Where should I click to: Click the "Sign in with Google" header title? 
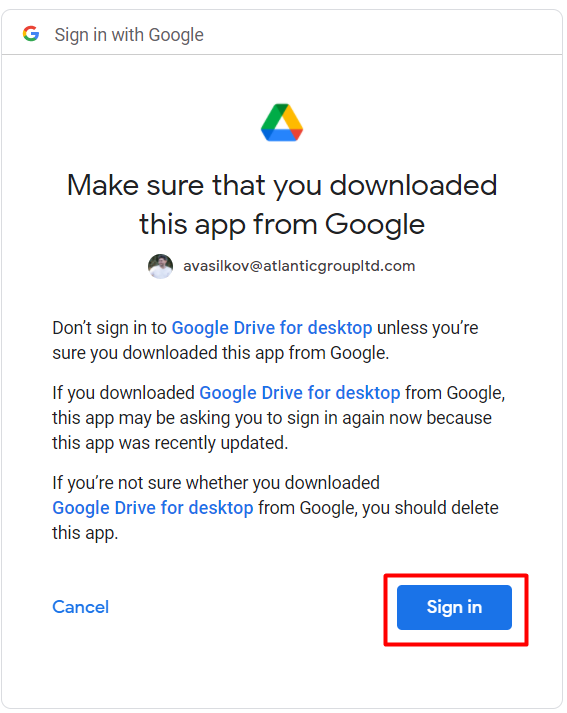(129, 35)
